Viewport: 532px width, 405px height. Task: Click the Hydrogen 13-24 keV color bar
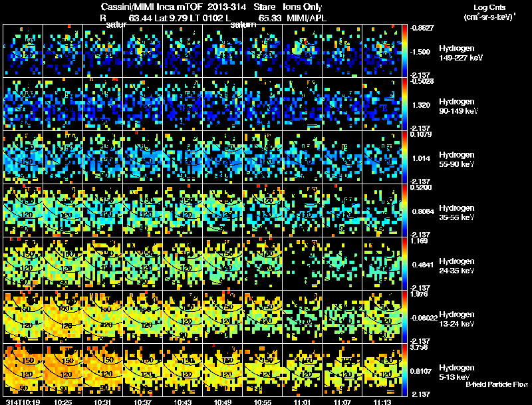(x=404, y=317)
